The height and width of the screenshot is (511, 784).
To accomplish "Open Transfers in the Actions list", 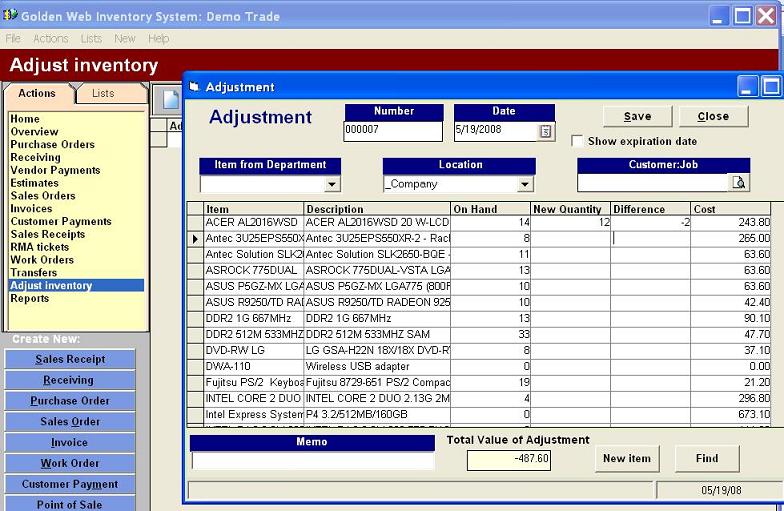I will pos(34,273).
